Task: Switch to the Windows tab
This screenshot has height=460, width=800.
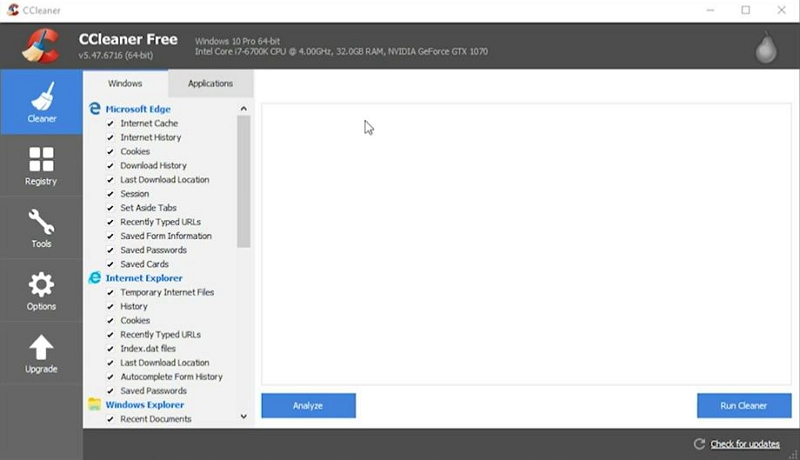Action: [125, 83]
